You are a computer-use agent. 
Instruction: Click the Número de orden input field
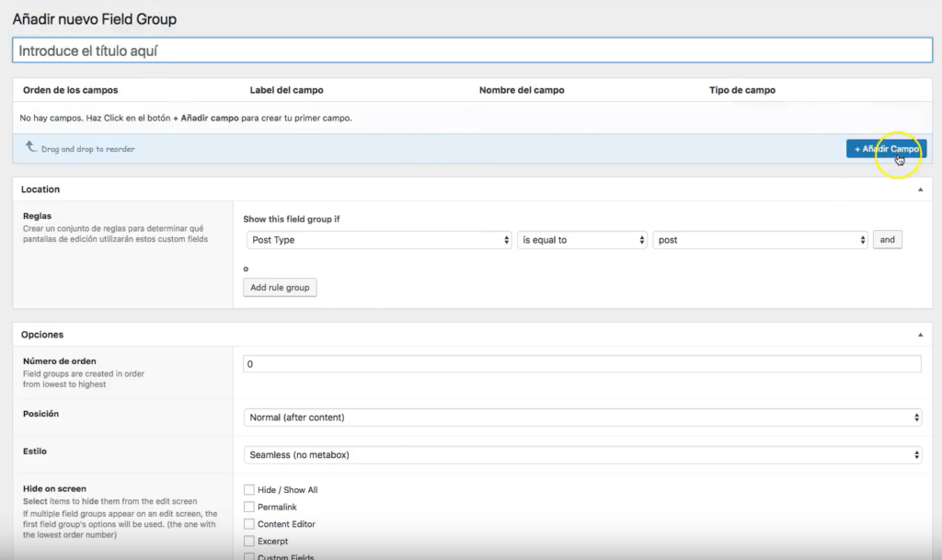(x=581, y=364)
